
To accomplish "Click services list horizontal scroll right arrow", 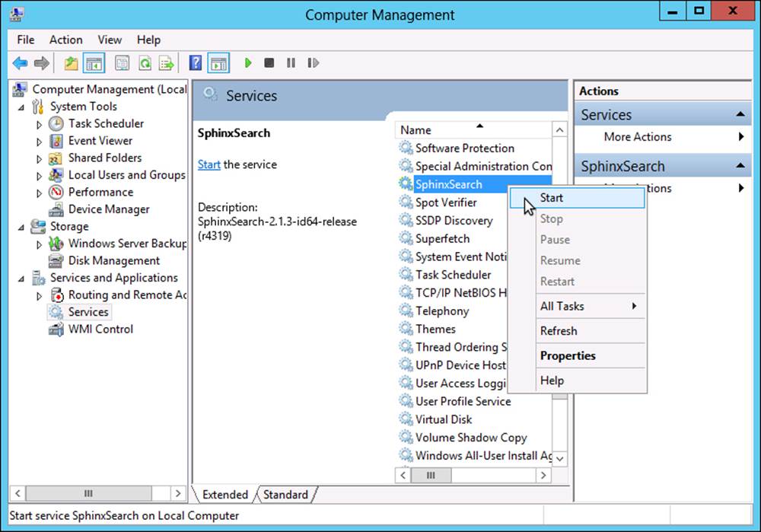I will coord(543,475).
